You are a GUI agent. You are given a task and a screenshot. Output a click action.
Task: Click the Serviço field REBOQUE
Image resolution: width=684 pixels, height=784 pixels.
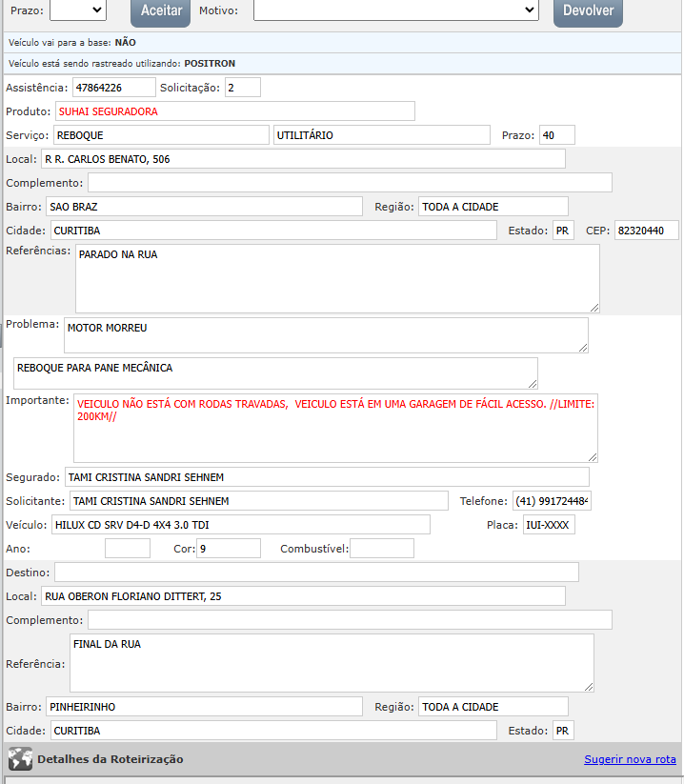[162, 135]
